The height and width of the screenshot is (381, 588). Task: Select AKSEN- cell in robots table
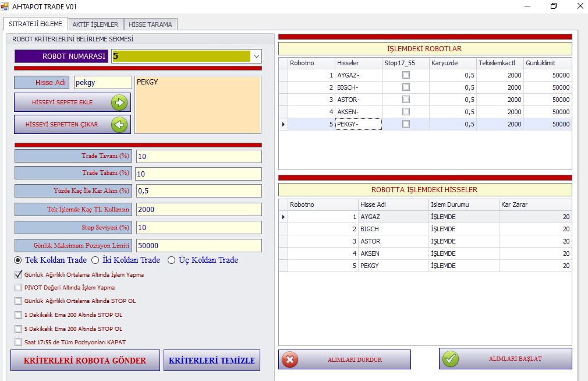[x=359, y=112]
